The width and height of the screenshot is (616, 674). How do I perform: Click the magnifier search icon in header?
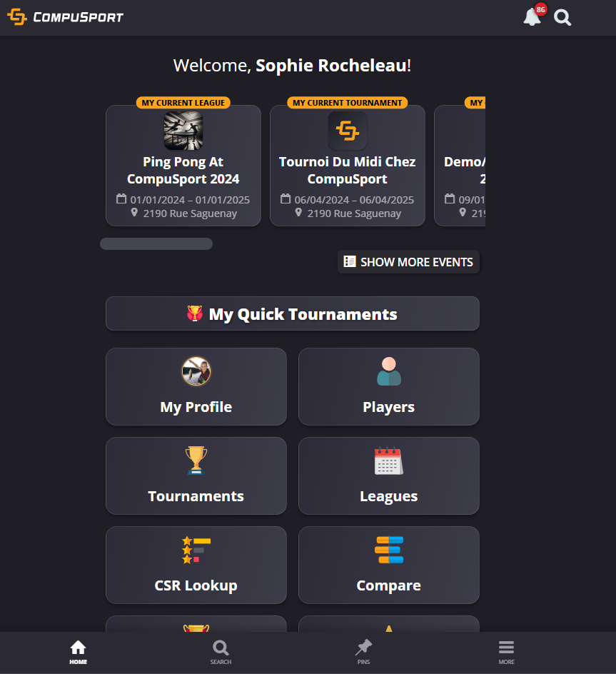[562, 18]
